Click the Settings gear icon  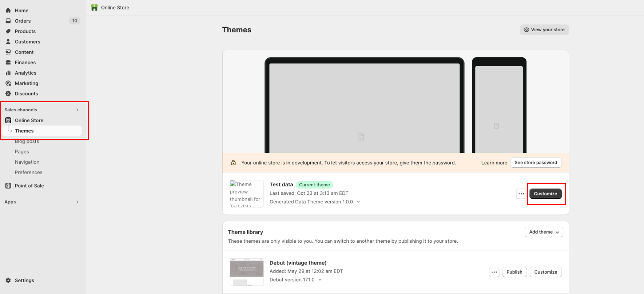point(8,280)
